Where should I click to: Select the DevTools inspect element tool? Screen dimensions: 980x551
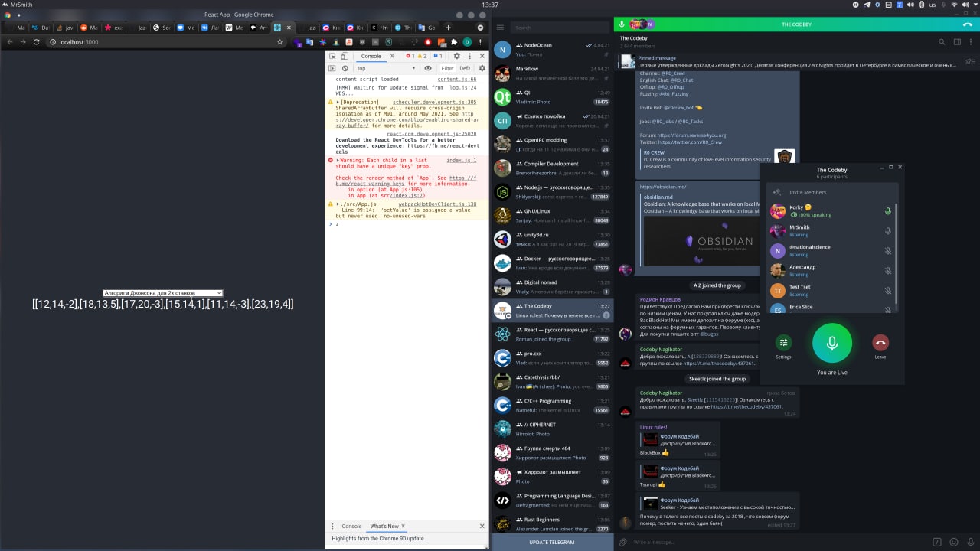tap(332, 56)
